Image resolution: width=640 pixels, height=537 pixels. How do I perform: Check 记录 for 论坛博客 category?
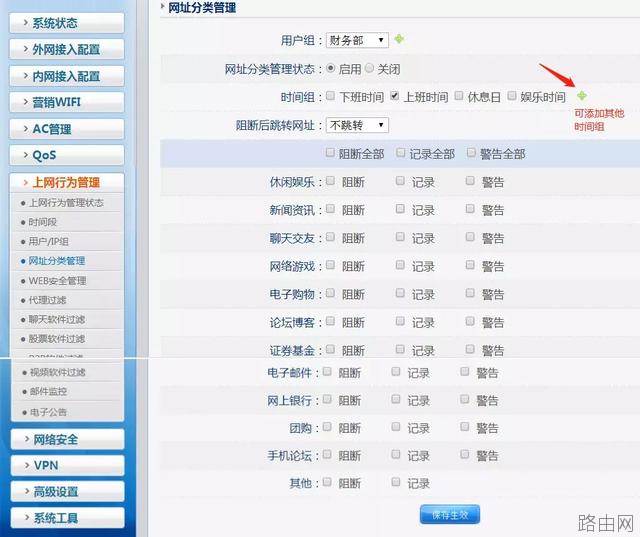tap(400, 321)
